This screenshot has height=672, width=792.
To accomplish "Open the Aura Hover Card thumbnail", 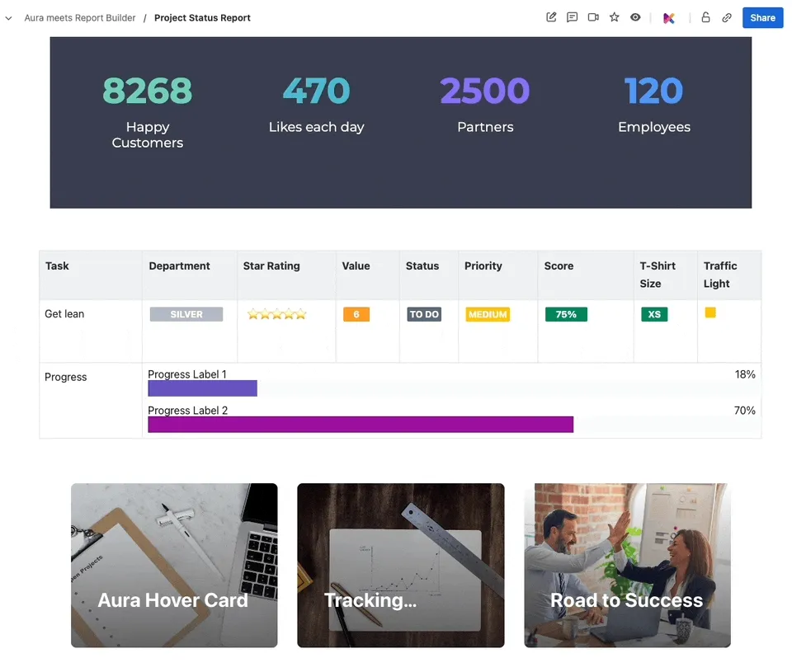I will 174,565.
